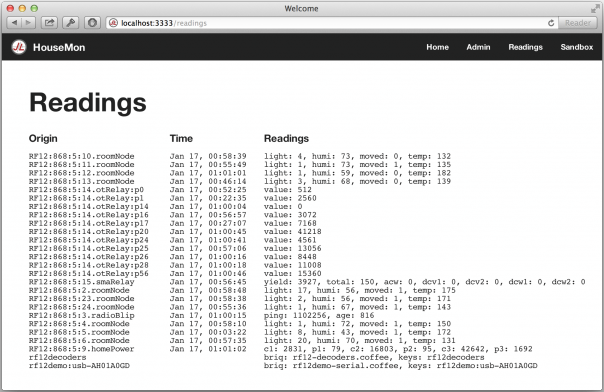Go back with the Safari back arrow
This screenshot has height=392, width=604.
coord(14,23)
